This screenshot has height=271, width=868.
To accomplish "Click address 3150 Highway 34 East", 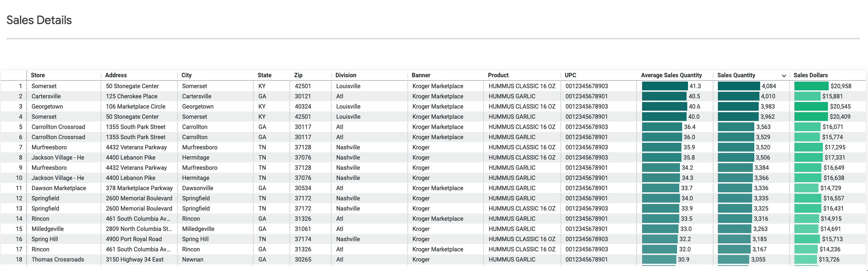I will (x=134, y=259).
